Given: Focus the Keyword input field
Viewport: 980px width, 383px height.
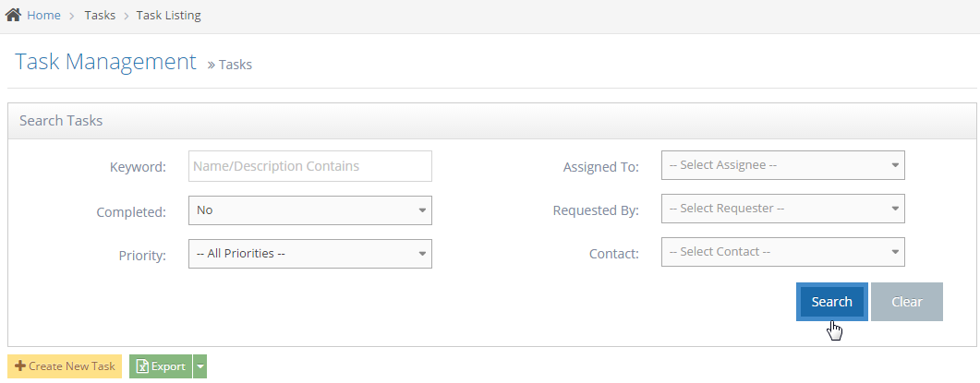Looking at the screenshot, I should click(309, 167).
